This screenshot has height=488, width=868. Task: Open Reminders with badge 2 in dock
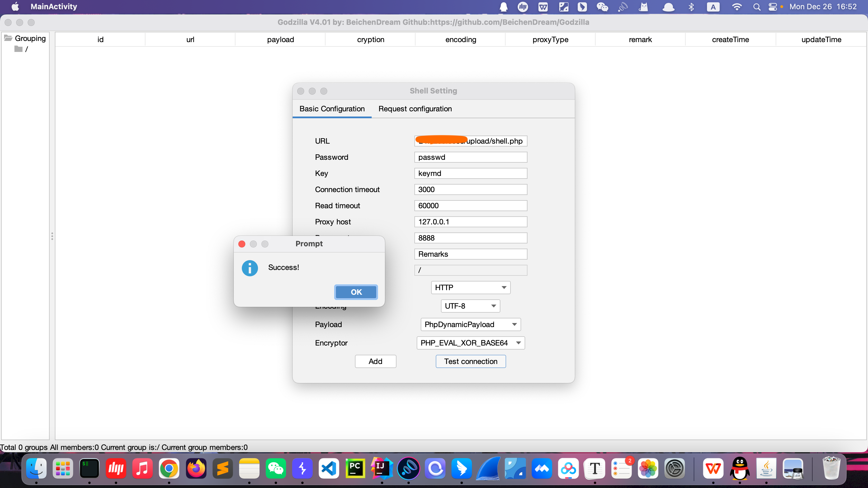tap(621, 468)
